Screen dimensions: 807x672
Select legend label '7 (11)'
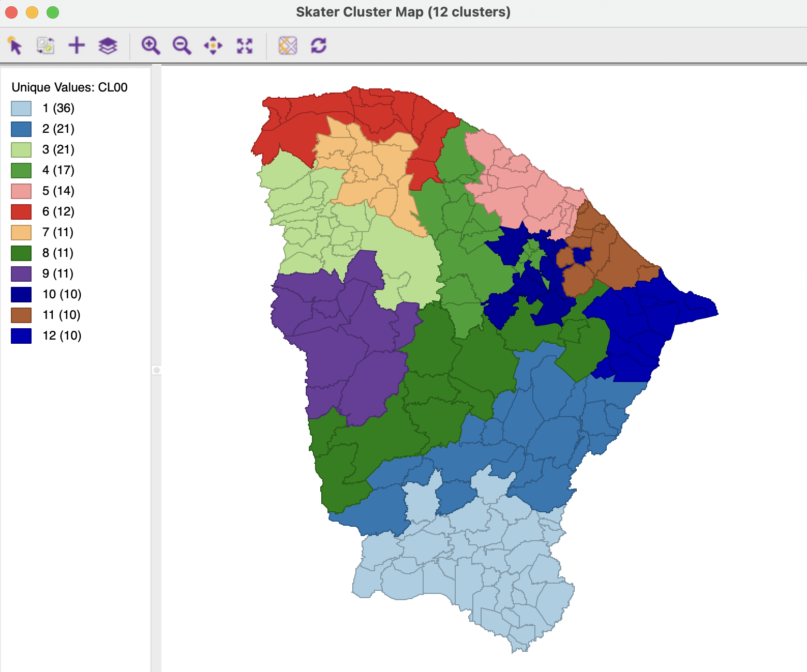58,232
